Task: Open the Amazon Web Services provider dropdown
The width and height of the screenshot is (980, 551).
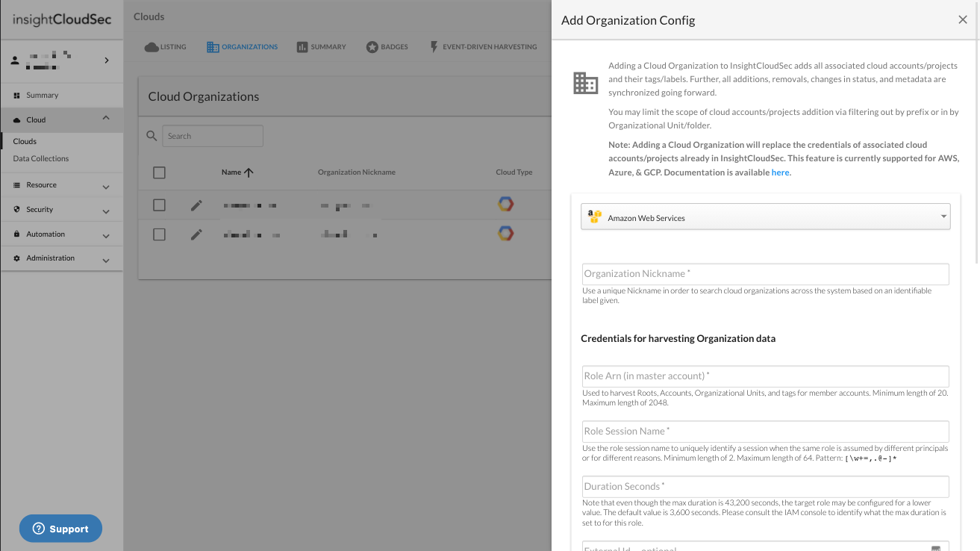Action: pos(766,217)
